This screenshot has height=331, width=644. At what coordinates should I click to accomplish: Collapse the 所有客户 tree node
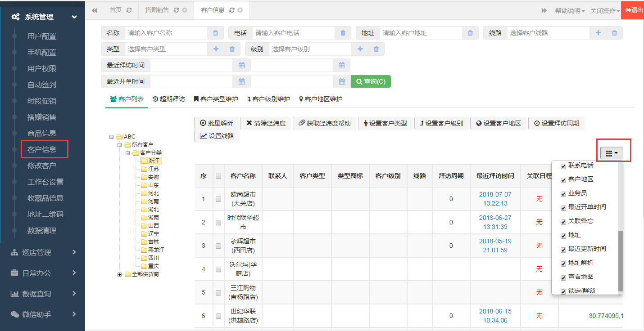coord(120,145)
